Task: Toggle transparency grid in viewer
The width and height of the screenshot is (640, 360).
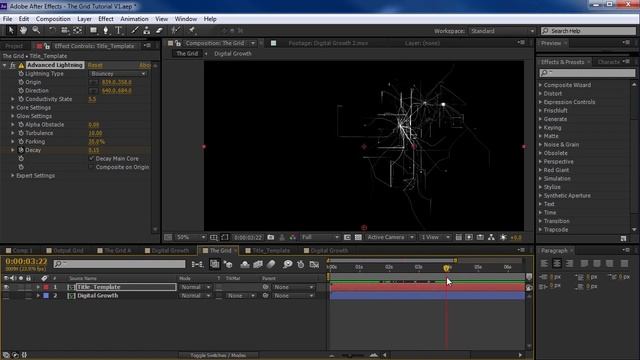Action: [358, 237]
